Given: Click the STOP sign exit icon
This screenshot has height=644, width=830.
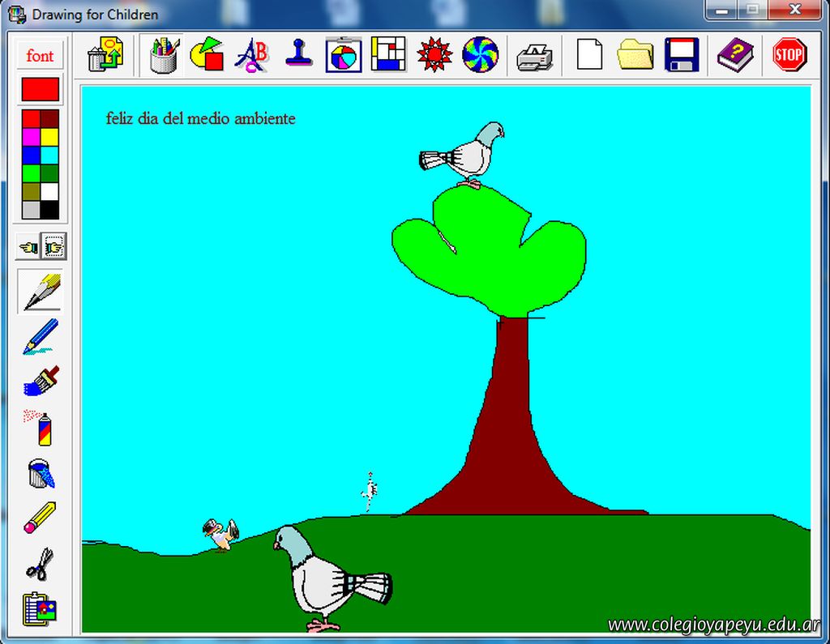Looking at the screenshot, I should point(789,55).
